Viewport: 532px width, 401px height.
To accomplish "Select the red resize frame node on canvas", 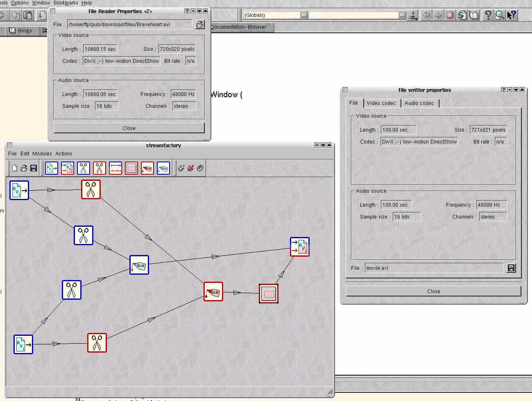I will pyautogui.click(x=269, y=294).
